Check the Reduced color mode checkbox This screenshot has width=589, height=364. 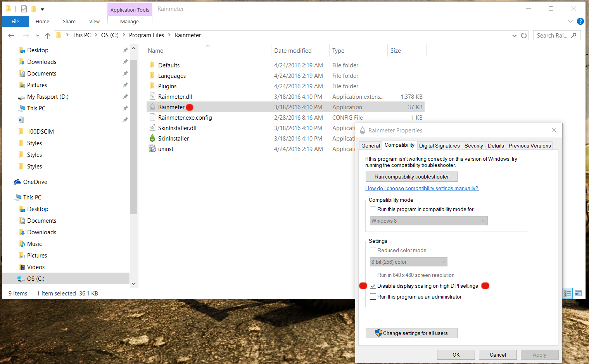(x=373, y=250)
